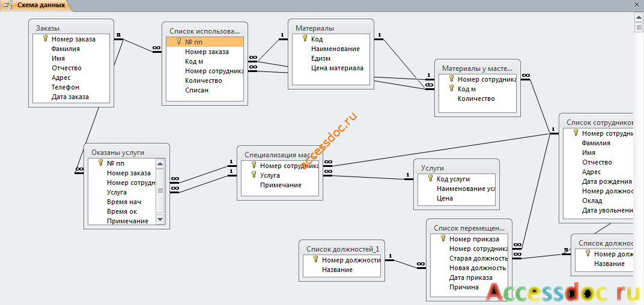The width and height of the screenshot is (644, 305).
Task: Click scroll-up arrow in Оказаны услуги table
Action: (160, 164)
